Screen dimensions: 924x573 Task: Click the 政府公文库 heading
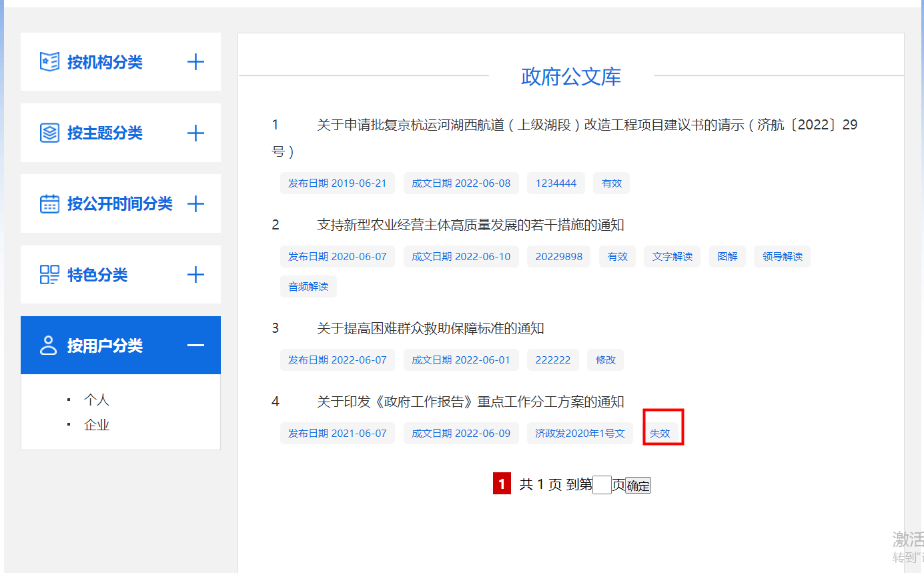[571, 77]
